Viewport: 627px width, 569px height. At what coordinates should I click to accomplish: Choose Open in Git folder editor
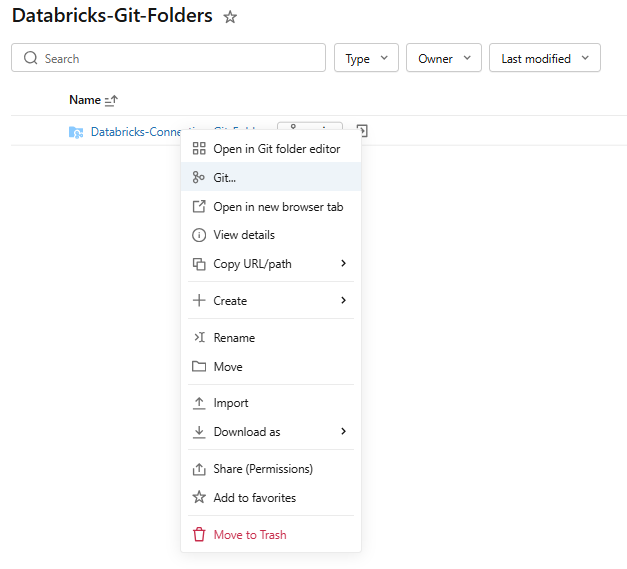point(271,148)
